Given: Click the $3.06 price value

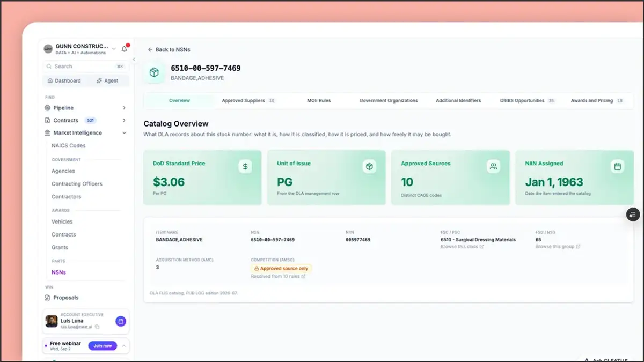Looking at the screenshot, I should 169,182.
